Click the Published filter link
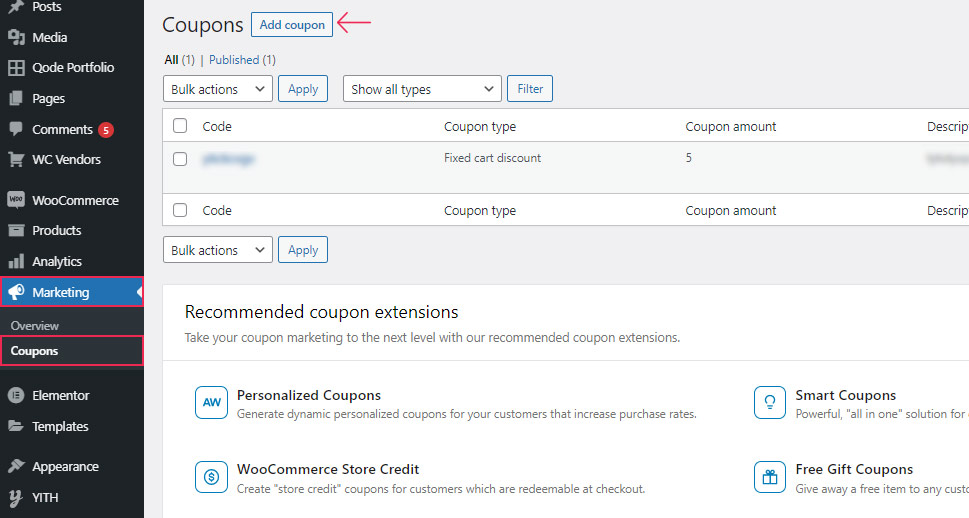969x518 pixels. 234,59
